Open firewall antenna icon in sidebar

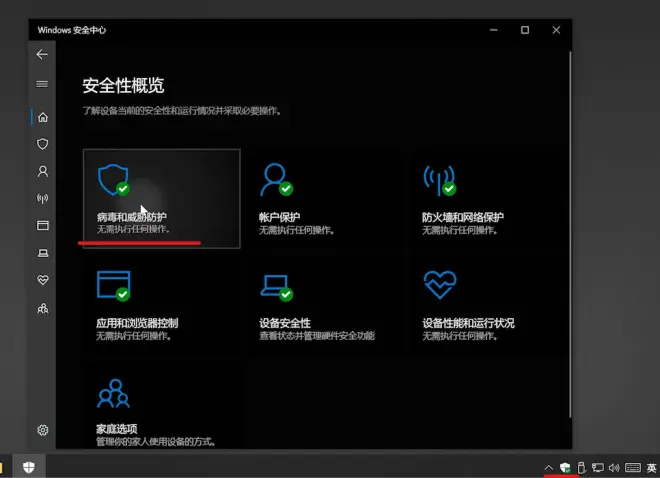click(43, 198)
